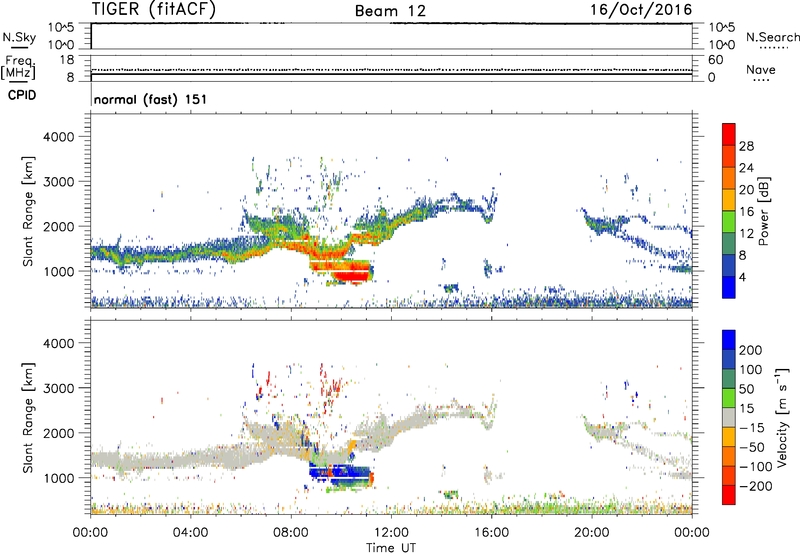Click the '4' tick on Power color bar
Screen dimensions: 800x554
pyautogui.click(x=744, y=277)
